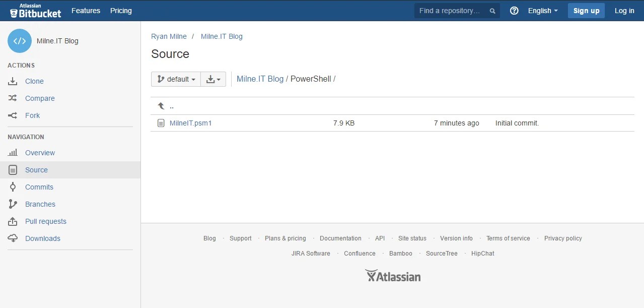
Task: Click the Downloads cloud icon
Action: coord(13,238)
